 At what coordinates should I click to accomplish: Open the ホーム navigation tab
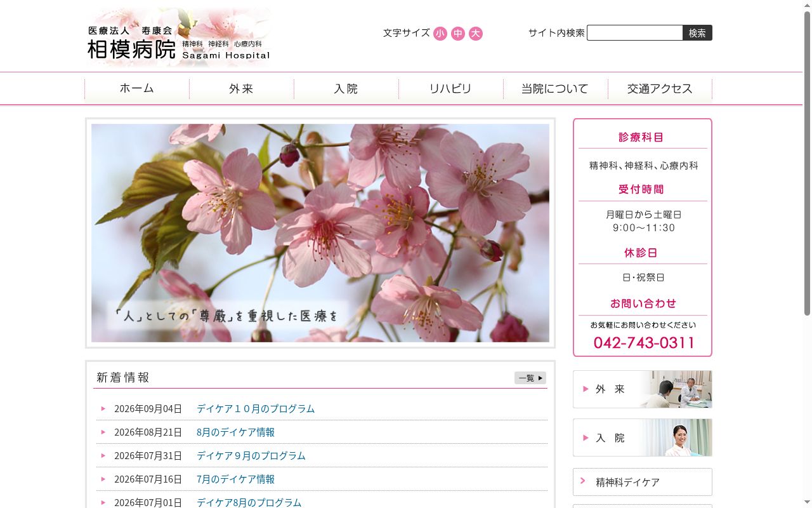[137, 89]
